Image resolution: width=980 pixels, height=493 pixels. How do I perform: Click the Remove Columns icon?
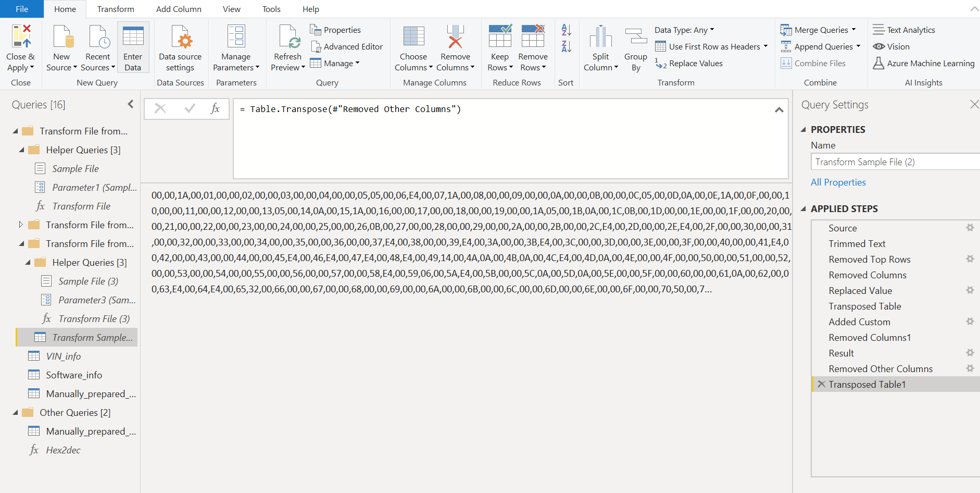[455, 36]
